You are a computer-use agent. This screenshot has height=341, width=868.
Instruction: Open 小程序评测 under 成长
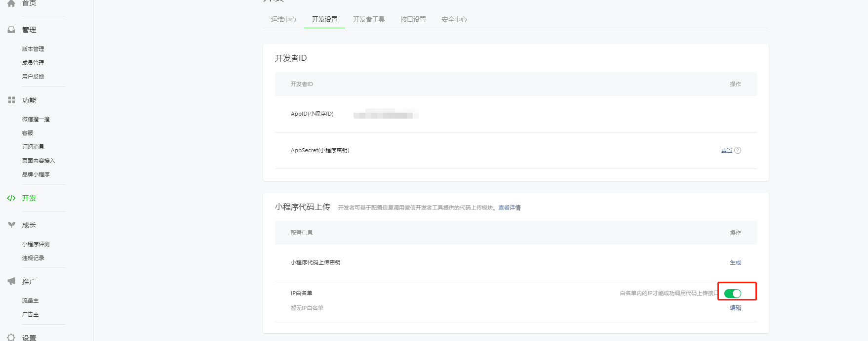(x=36, y=244)
